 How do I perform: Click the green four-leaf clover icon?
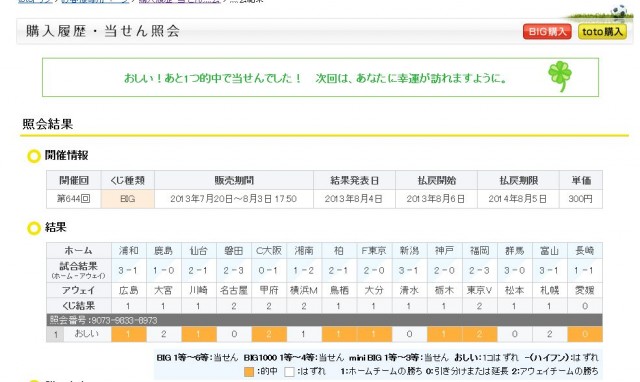point(560,76)
